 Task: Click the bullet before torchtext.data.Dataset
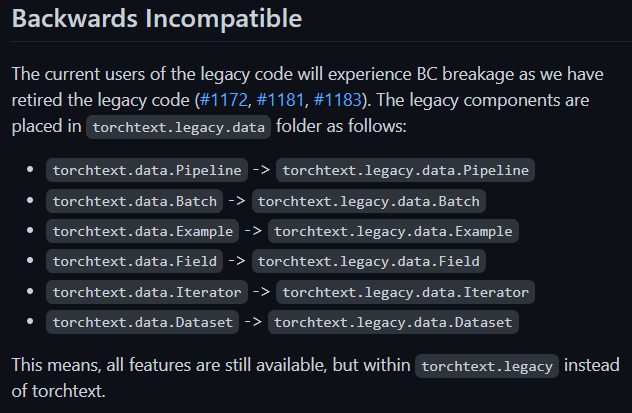33,322
